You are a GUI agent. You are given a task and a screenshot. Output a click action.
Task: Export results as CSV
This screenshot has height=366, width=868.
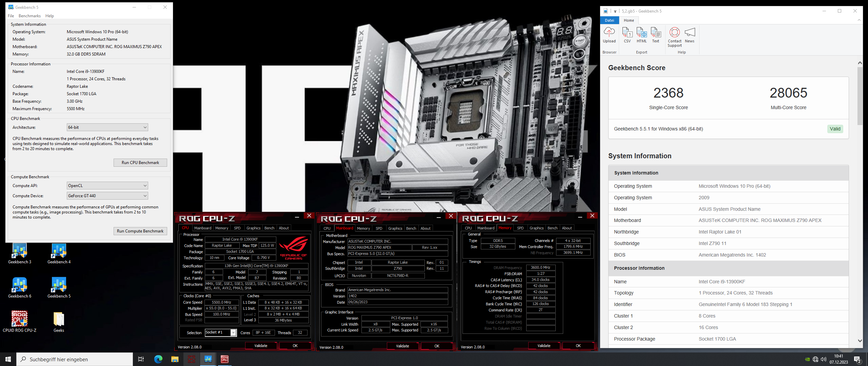click(x=627, y=35)
